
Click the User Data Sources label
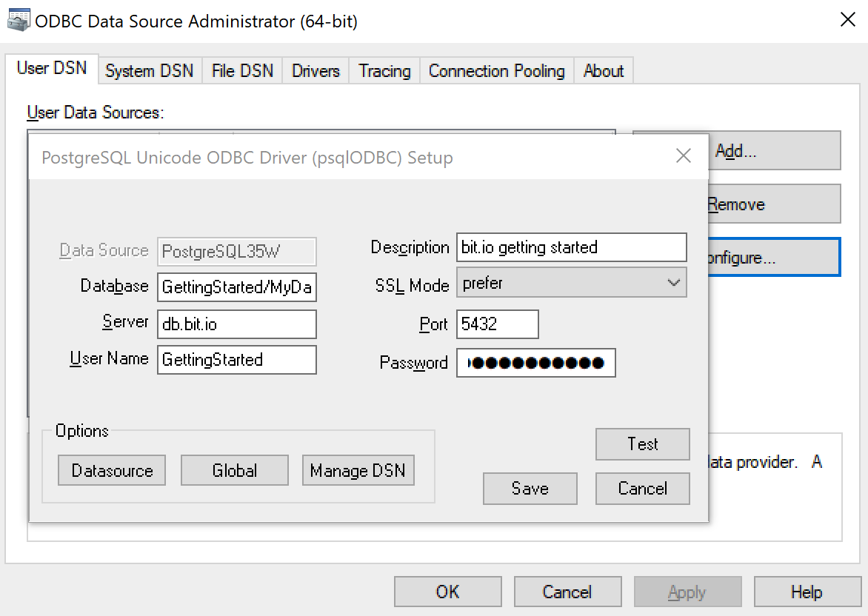96,113
